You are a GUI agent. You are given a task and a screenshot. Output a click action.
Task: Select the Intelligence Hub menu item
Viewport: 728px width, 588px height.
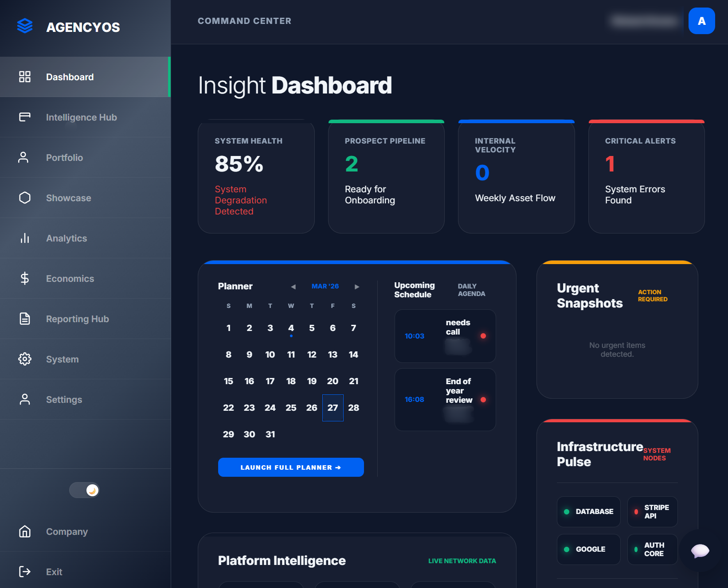[81, 117]
